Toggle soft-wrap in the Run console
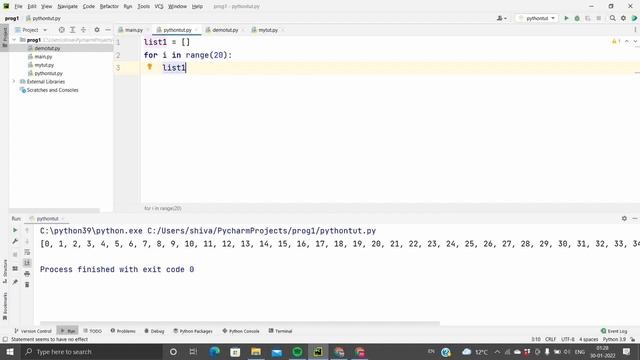This screenshot has width=640, height=360. tap(27, 252)
